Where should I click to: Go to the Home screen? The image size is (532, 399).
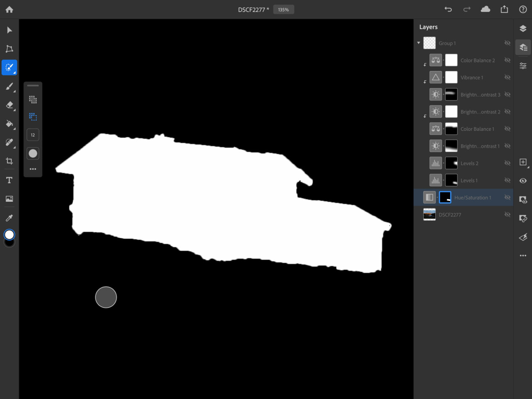click(x=9, y=9)
